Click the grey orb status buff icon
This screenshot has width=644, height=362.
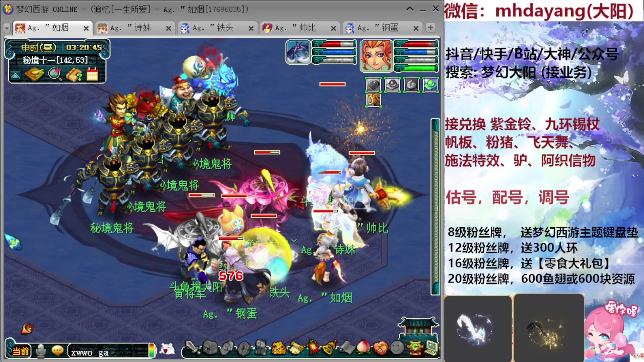pos(392,85)
